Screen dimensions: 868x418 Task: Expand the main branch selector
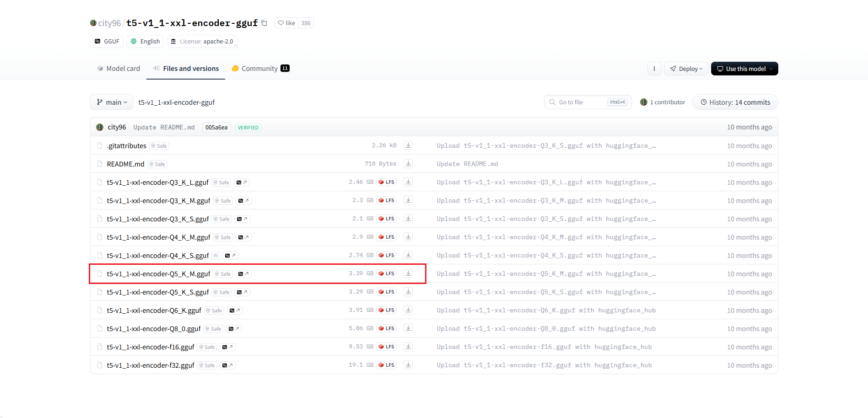click(112, 102)
